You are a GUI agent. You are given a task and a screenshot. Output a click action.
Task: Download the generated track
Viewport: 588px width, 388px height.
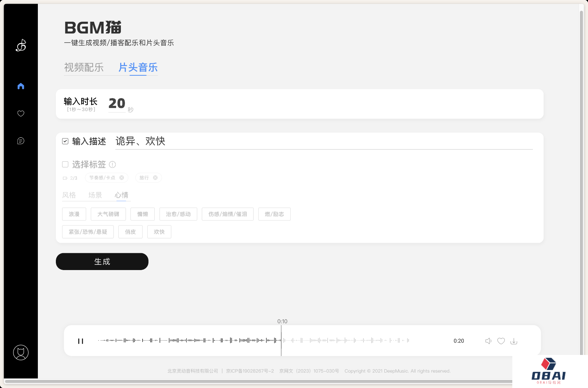click(x=514, y=341)
